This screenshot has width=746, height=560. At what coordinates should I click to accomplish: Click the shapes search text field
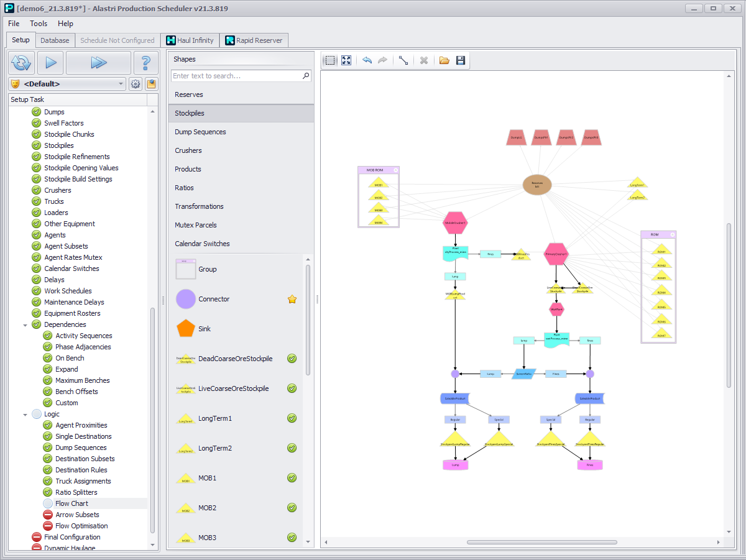[236, 76]
